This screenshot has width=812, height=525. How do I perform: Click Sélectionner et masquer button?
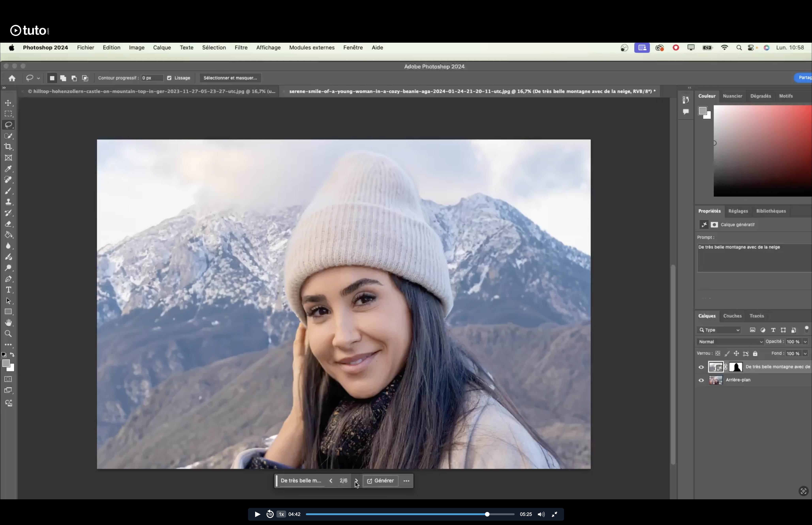click(x=230, y=78)
